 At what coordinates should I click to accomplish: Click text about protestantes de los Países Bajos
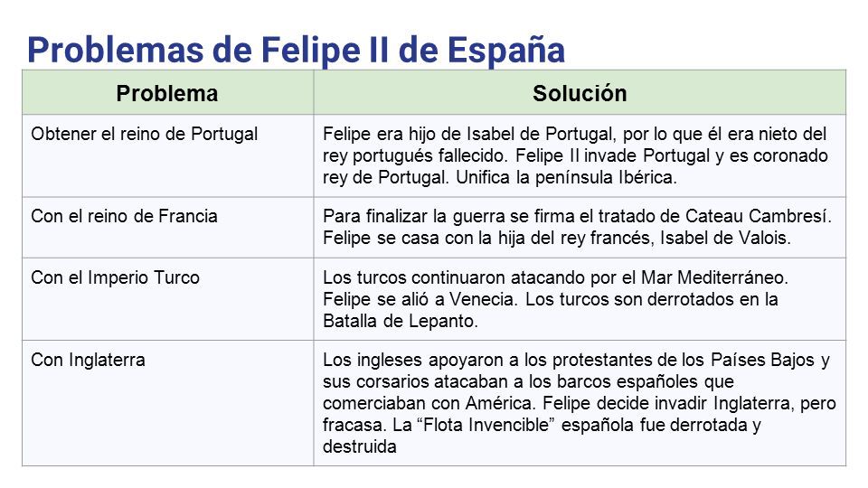point(576,360)
